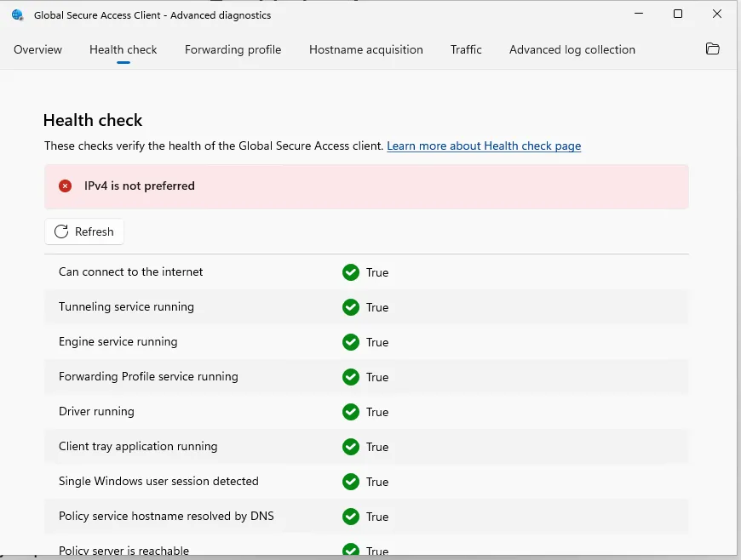Select 'Forwarding Profile service running' row label
This screenshot has height=560, width=741.
(148, 377)
